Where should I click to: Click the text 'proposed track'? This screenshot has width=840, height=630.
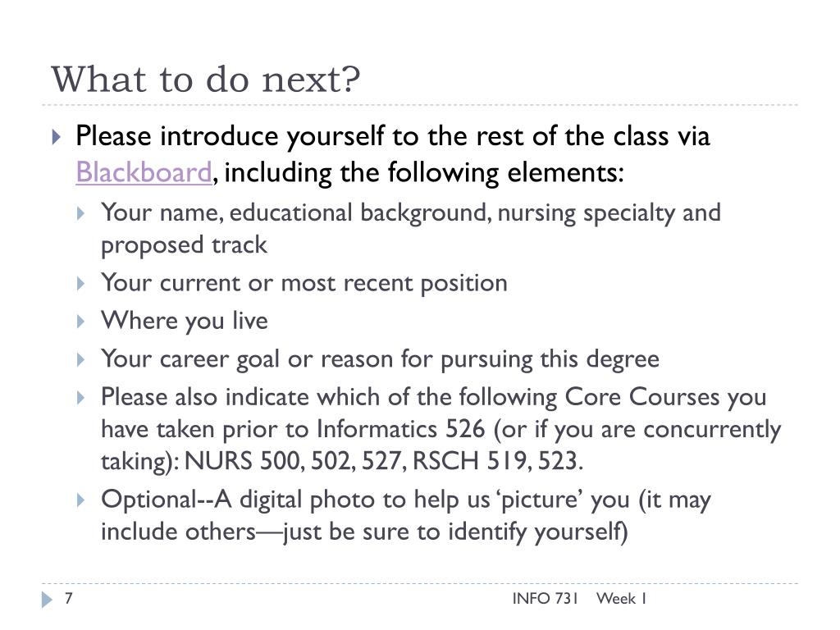coord(184,245)
